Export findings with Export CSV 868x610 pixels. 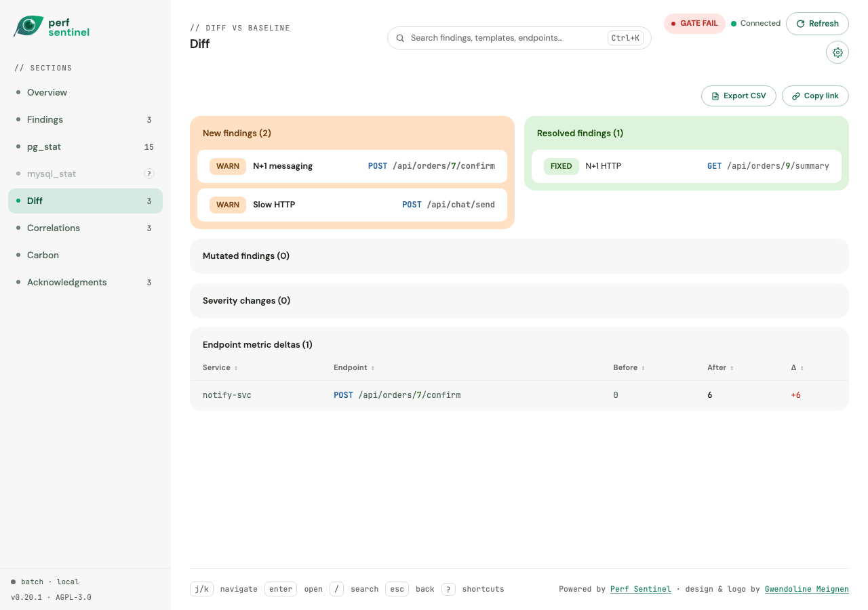click(x=738, y=96)
